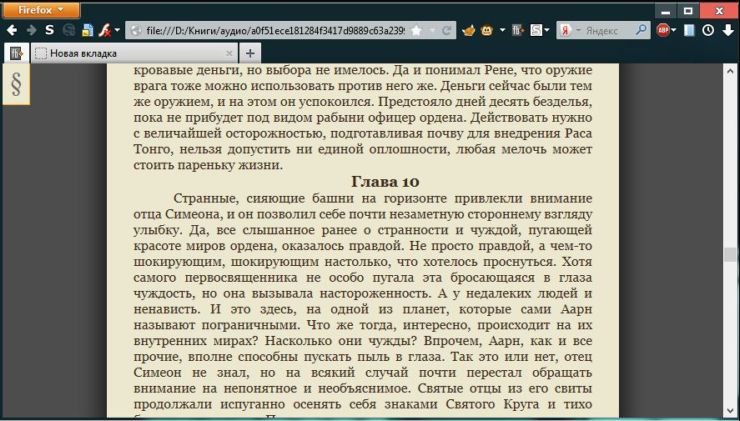
Task: Click the orange fox extension icon
Action: 469,31
